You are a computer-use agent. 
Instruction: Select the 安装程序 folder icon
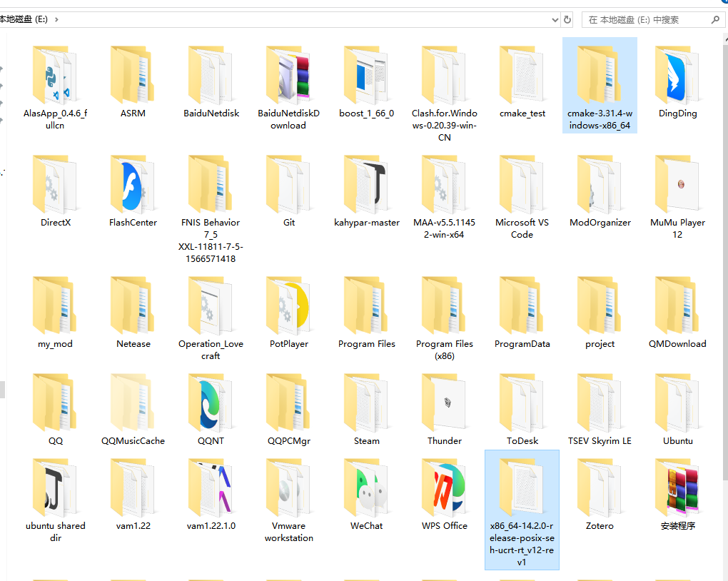pos(677,487)
